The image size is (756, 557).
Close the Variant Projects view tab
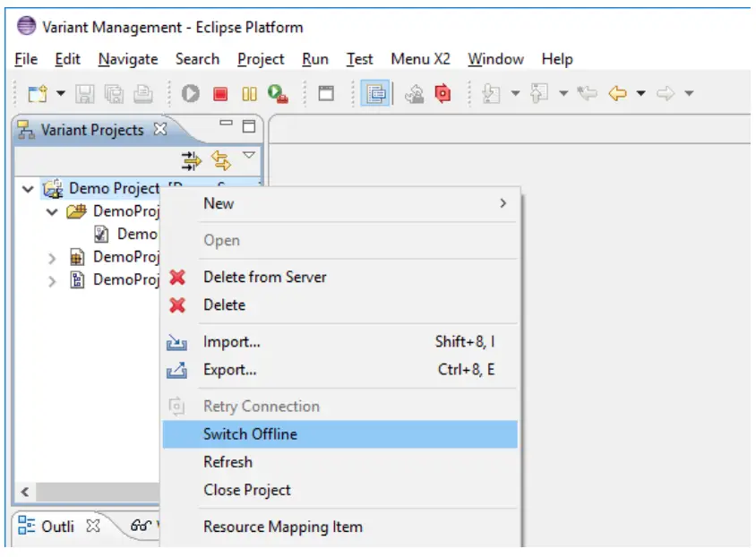pos(160,129)
